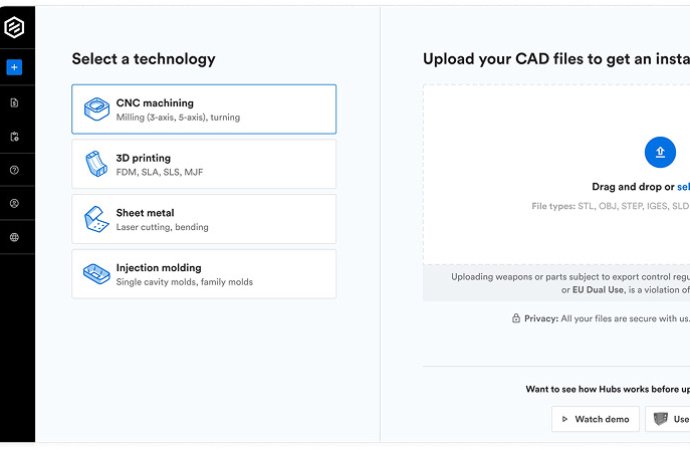
Task: Click the Sheet metal part illustration
Action: click(96, 219)
